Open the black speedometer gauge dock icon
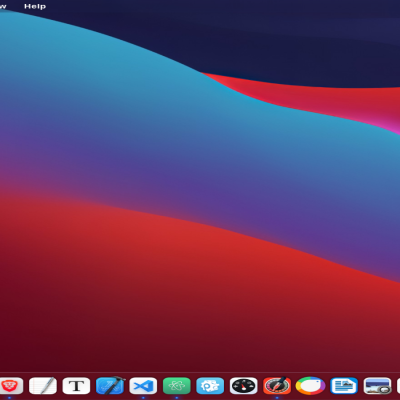 point(244,386)
